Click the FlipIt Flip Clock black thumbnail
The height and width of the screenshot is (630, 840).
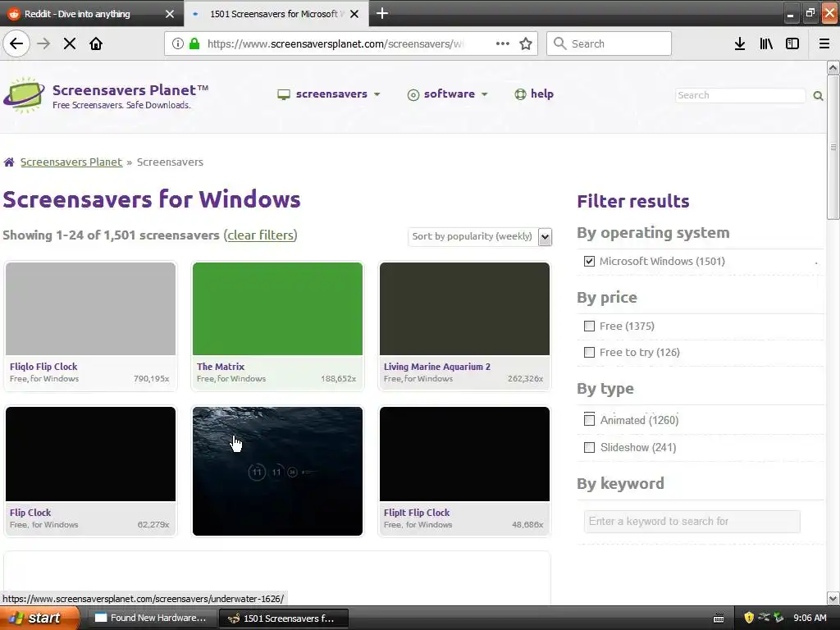click(464, 454)
